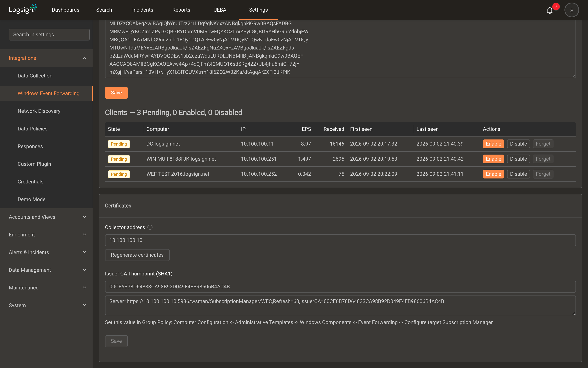The image size is (588, 368).
Task: Open the Incidents tab
Action: [x=143, y=10]
